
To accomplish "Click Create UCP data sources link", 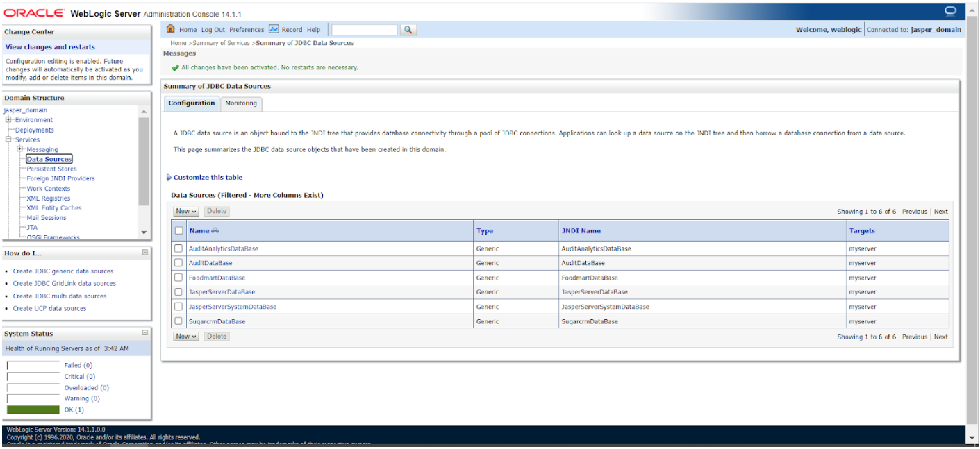I will click(x=50, y=308).
